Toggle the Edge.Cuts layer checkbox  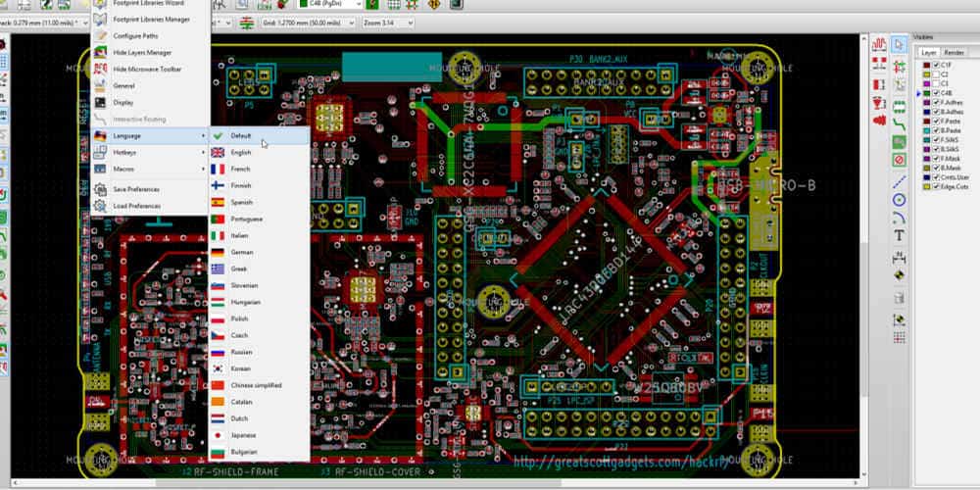tap(936, 186)
